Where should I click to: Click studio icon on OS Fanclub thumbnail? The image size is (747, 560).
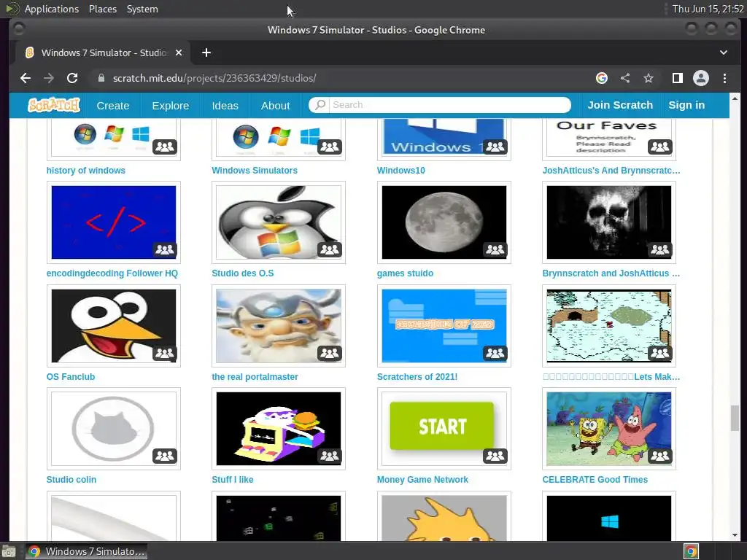(165, 353)
